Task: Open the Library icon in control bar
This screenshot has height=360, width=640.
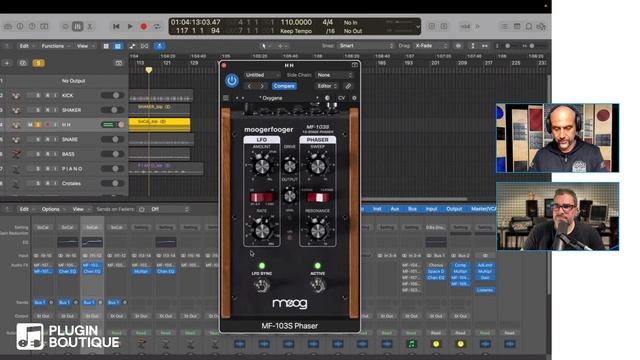Action: (8, 27)
